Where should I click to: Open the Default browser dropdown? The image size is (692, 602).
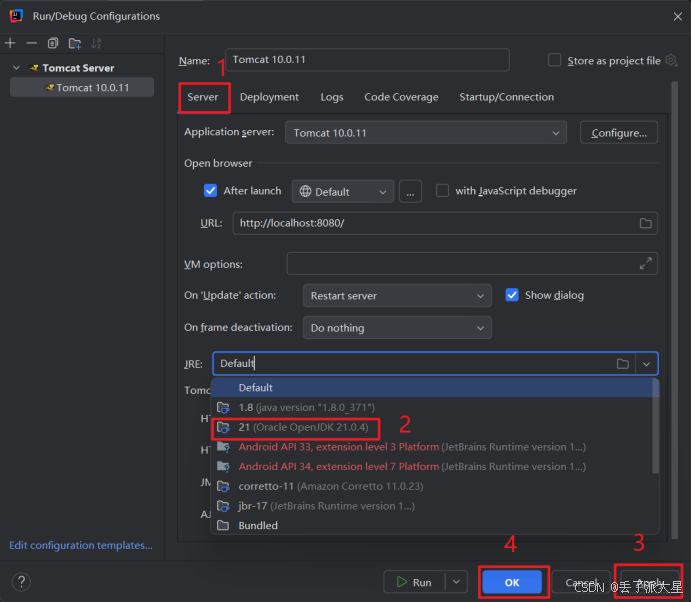coord(342,192)
